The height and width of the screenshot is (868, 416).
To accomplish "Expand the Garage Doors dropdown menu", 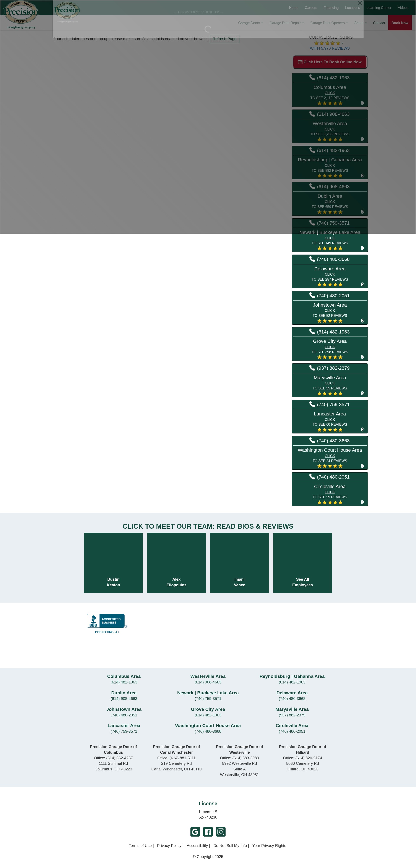I will click(250, 23).
